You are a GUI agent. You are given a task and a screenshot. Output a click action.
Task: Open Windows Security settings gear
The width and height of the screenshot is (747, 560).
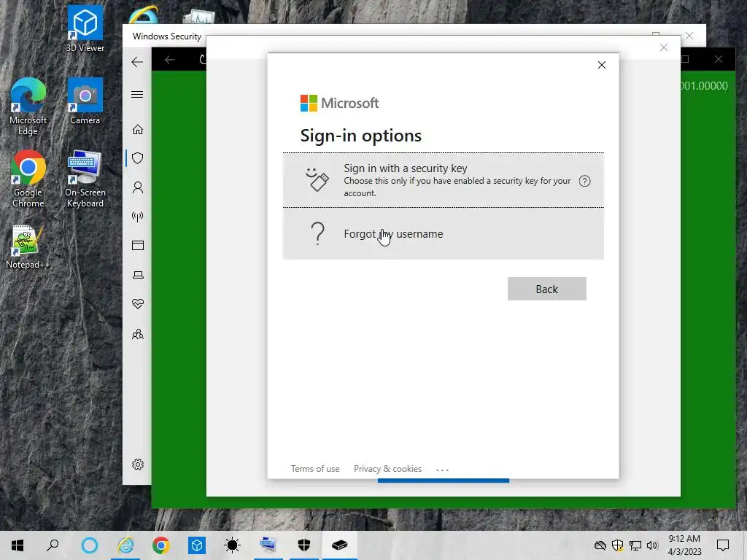point(138,464)
